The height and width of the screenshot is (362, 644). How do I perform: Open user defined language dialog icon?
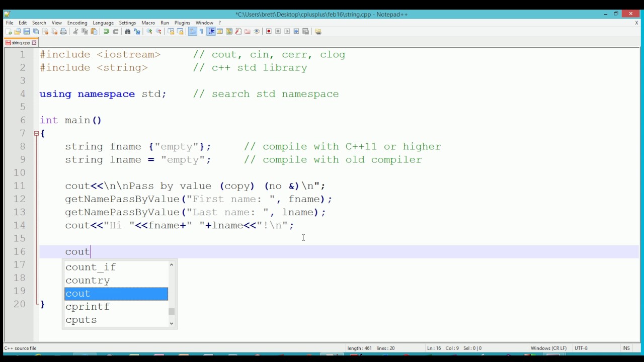click(x=220, y=31)
